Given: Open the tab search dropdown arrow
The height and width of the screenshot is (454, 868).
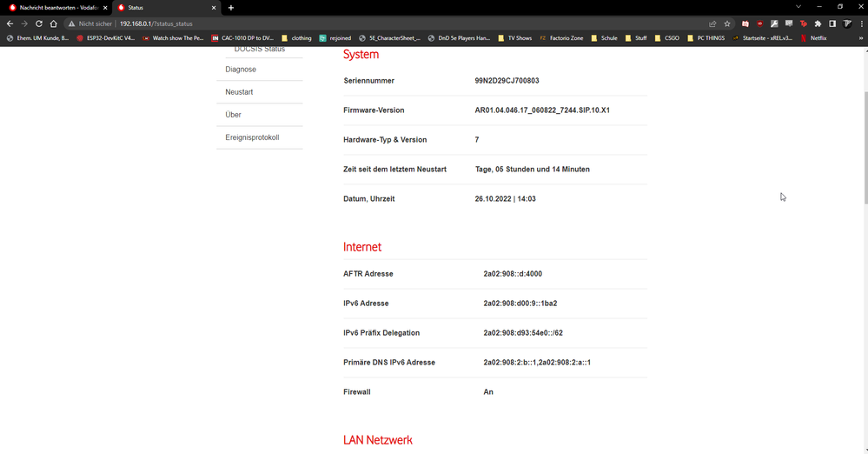Looking at the screenshot, I should tap(798, 7).
